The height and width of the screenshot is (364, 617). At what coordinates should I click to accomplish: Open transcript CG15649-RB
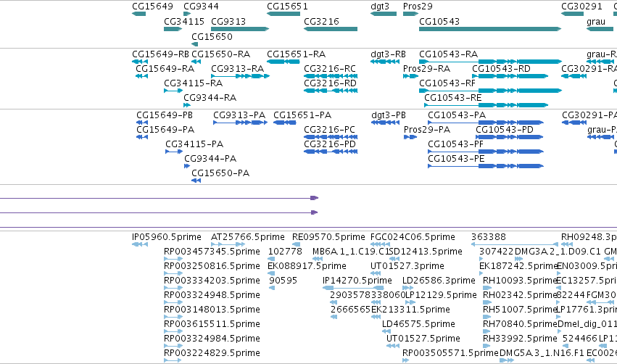(x=140, y=62)
